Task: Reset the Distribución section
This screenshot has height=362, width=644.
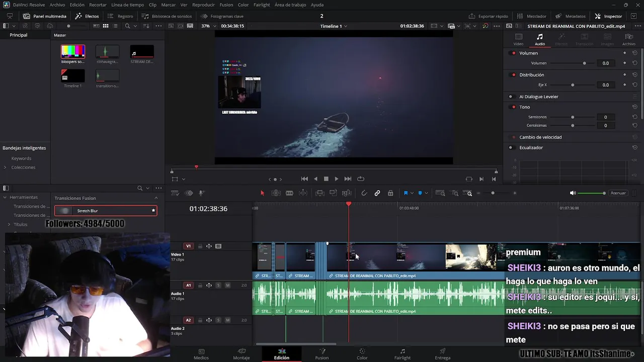Action: (635, 75)
